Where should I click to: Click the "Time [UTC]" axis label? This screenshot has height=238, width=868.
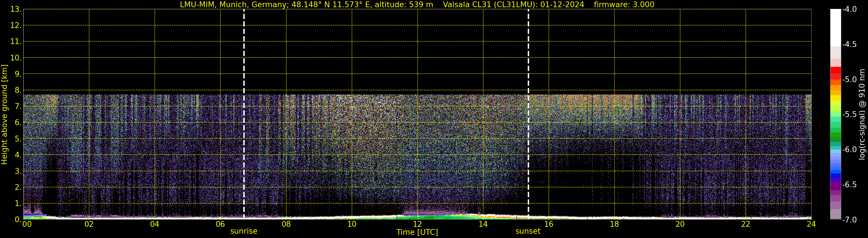(x=417, y=232)
